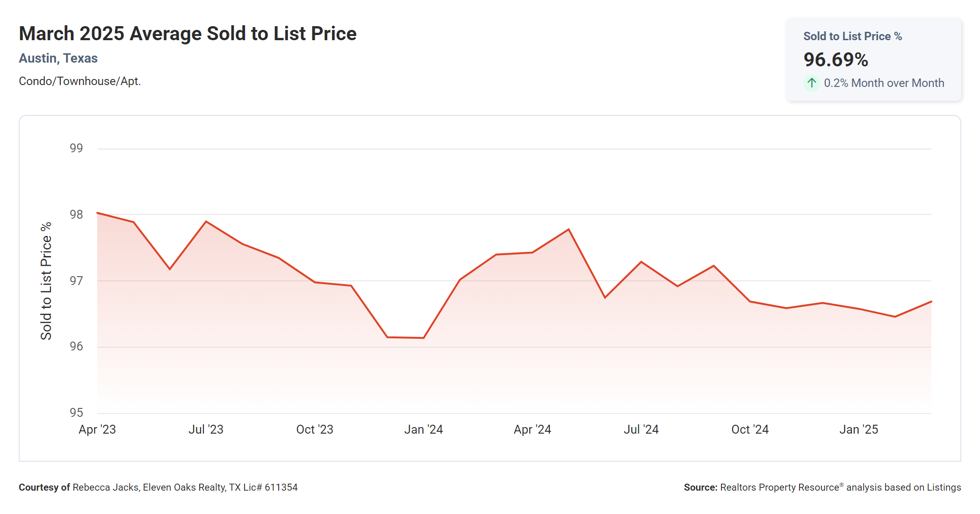The height and width of the screenshot is (514, 980).
Task: Select the '0.2% Month over Month' text
Action: tap(884, 83)
